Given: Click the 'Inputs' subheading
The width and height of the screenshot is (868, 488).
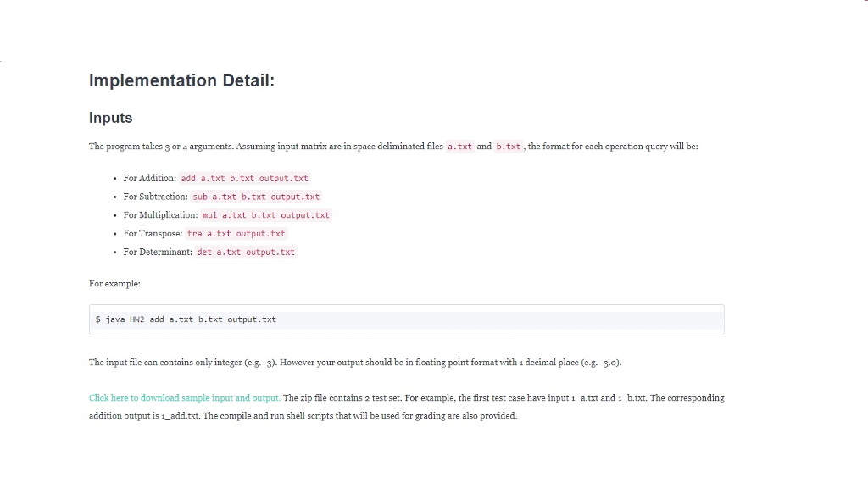Looking at the screenshot, I should [111, 118].
